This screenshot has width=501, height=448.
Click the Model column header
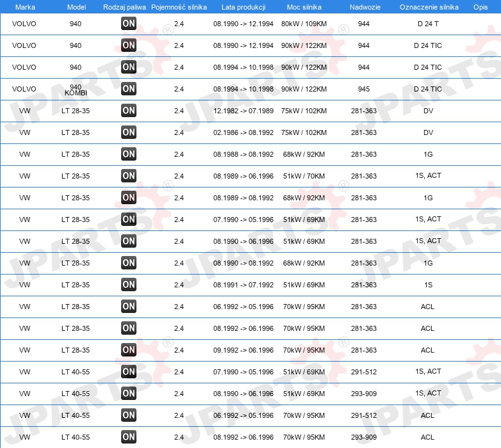tap(76, 7)
